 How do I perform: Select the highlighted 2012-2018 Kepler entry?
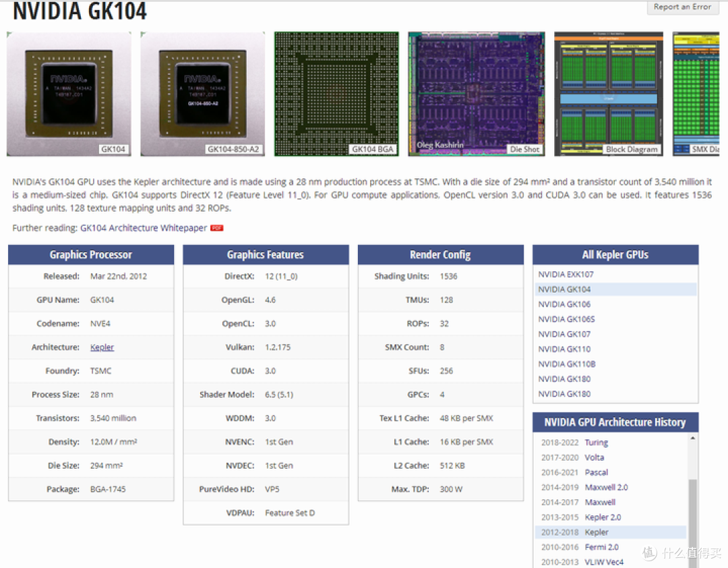point(611,532)
